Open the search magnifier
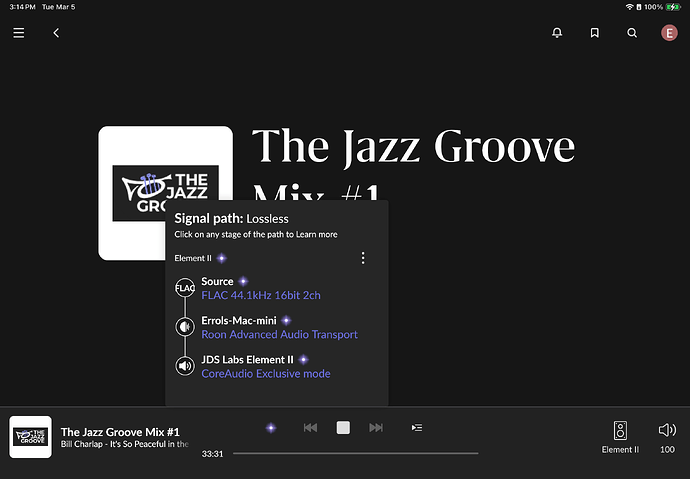This screenshot has width=690, height=479. point(632,33)
